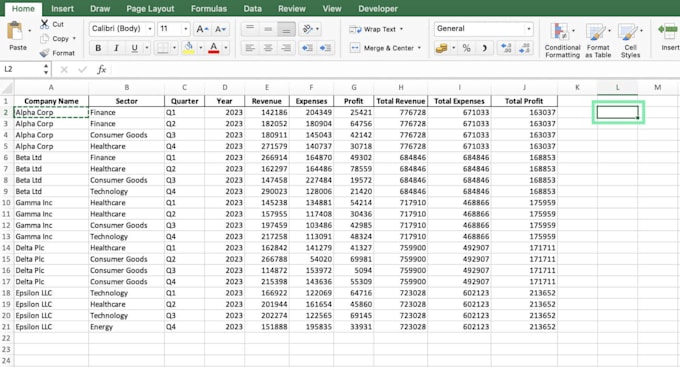Center text horizontally in cell

268,48
